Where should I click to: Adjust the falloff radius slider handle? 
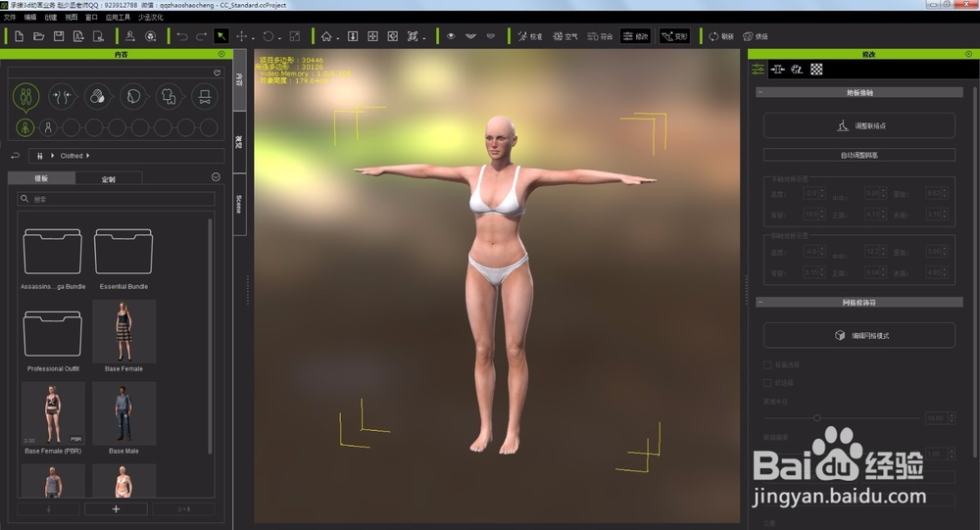[x=816, y=417]
